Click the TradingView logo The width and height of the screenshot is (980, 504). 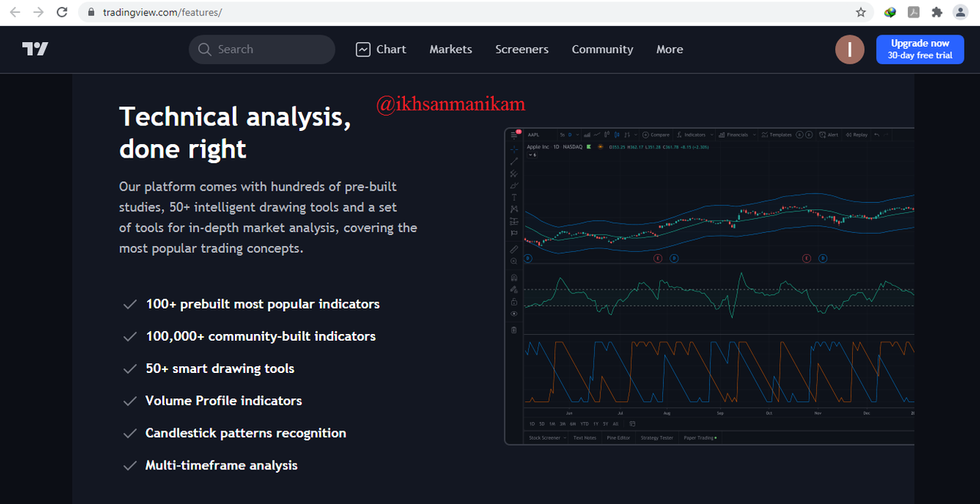35,49
